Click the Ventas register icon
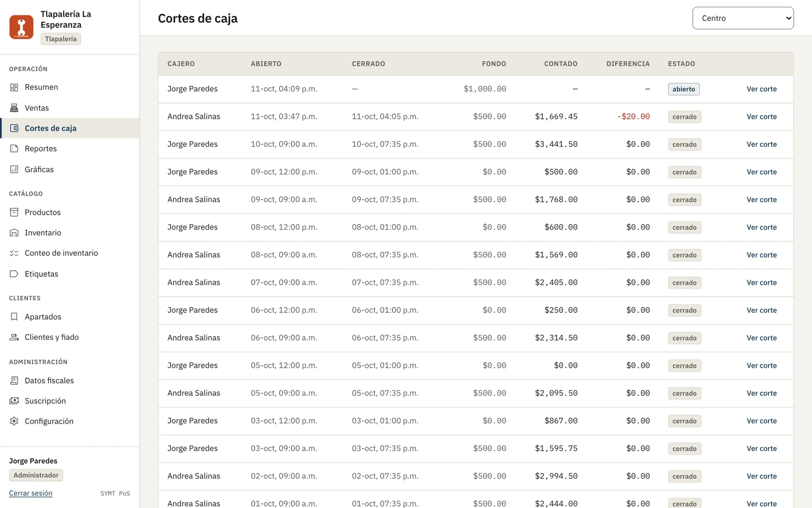812x508 pixels. pos(14,108)
